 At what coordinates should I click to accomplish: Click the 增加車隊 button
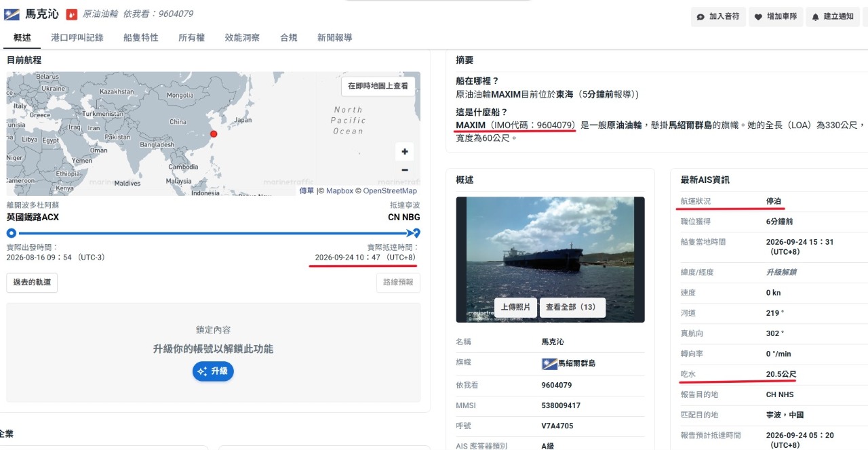[776, 16]
